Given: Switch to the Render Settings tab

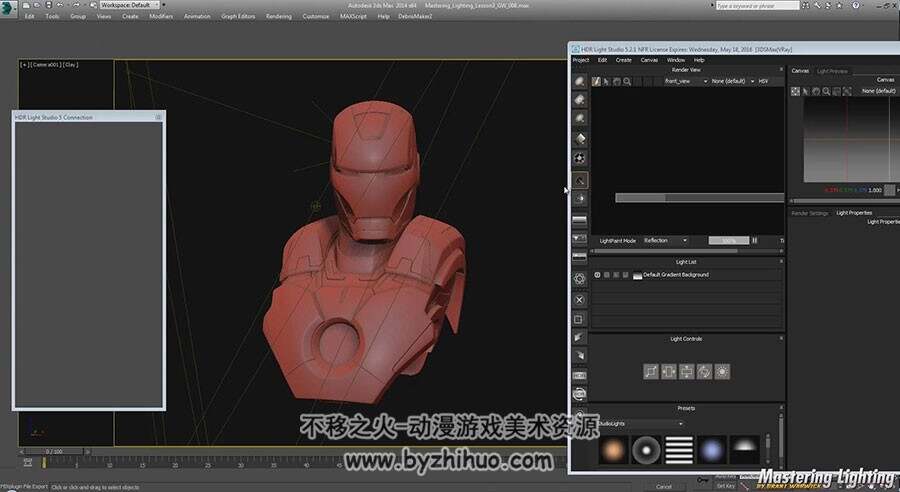Looking at the screenshot, I should (x=810, y=213).
